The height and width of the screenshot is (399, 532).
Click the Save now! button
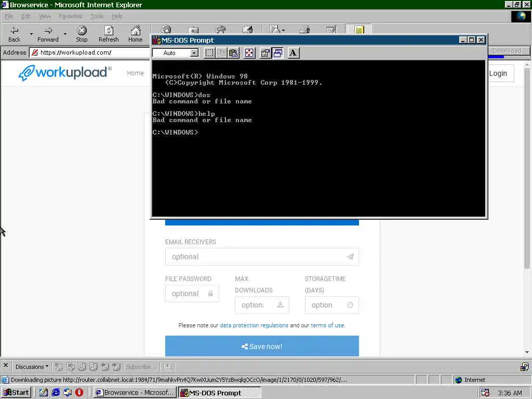point(262,346)
